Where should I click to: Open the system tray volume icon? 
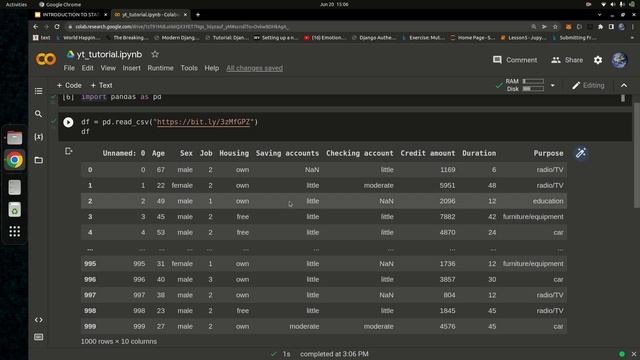(613, 4)
